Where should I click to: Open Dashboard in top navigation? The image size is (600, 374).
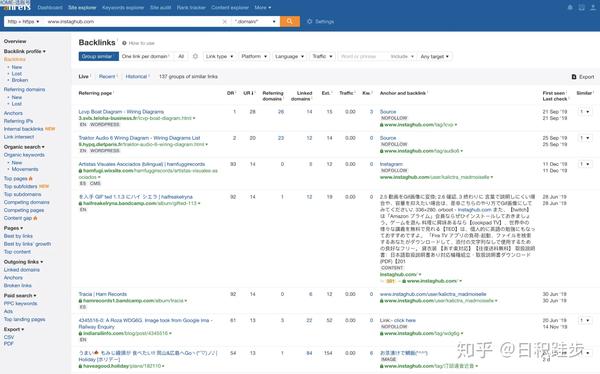[x=50, y=7]
